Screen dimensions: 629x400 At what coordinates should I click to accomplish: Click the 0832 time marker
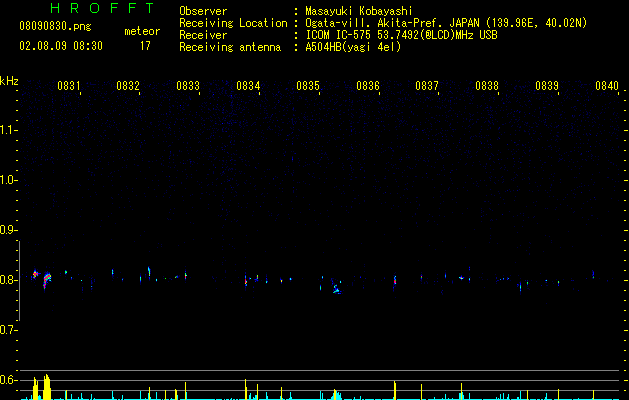[x=128, y=85]
